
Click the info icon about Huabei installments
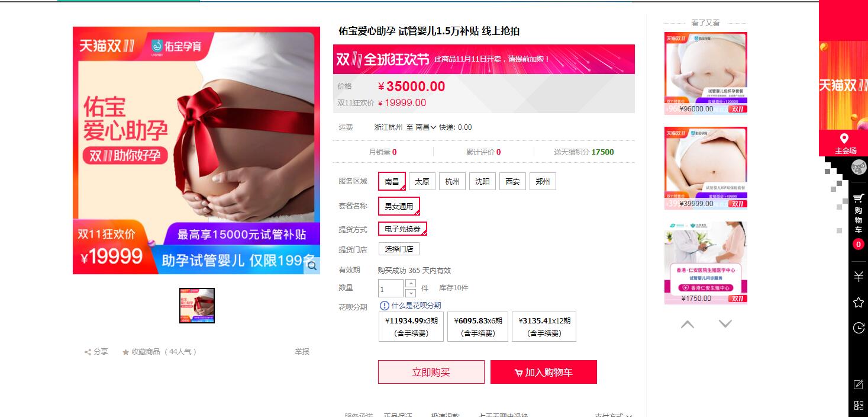click(385, 306)
